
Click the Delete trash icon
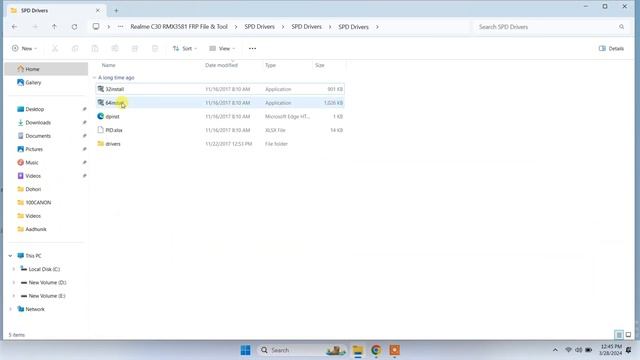155,49
